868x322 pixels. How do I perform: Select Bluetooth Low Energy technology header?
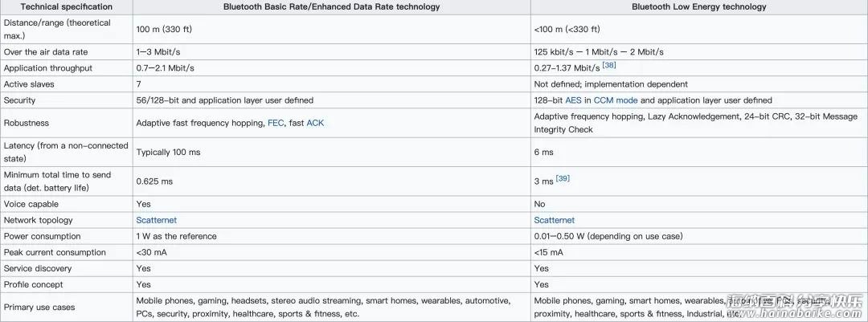click(x=699, y=7)
